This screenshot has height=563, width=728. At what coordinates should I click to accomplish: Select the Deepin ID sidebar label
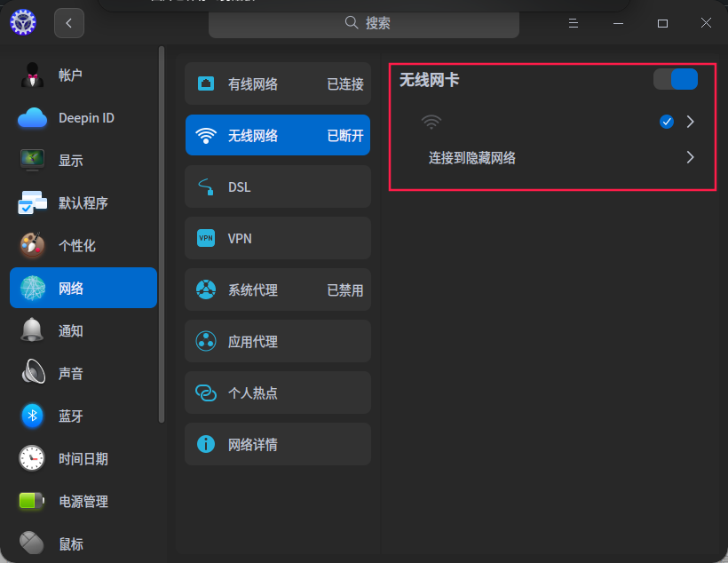86,118
